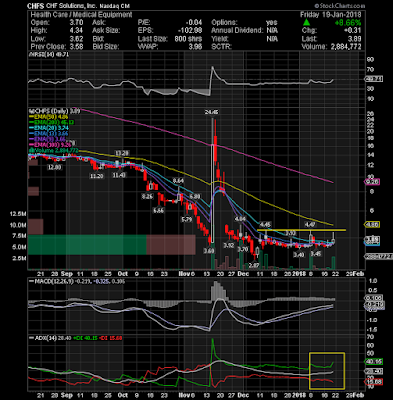The width and height of the screenshot is (393, 400).
Task: Click inside the yellow ADX highlight box
Action: (x=327, y=371)
